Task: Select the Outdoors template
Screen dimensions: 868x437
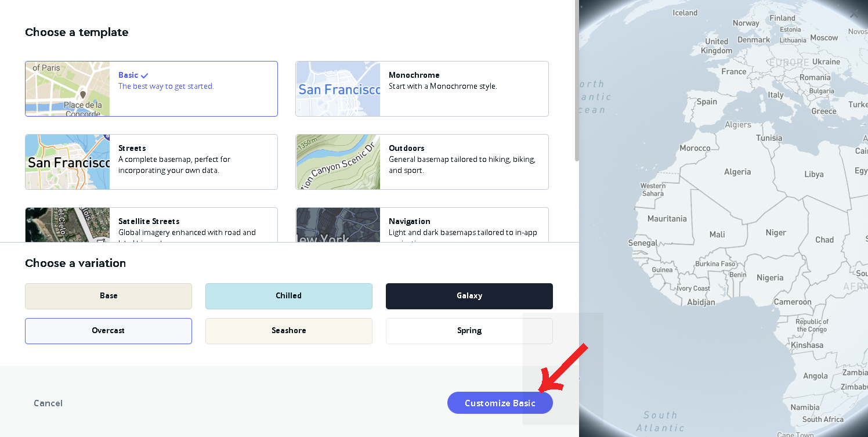Action: tap(422, 162)
